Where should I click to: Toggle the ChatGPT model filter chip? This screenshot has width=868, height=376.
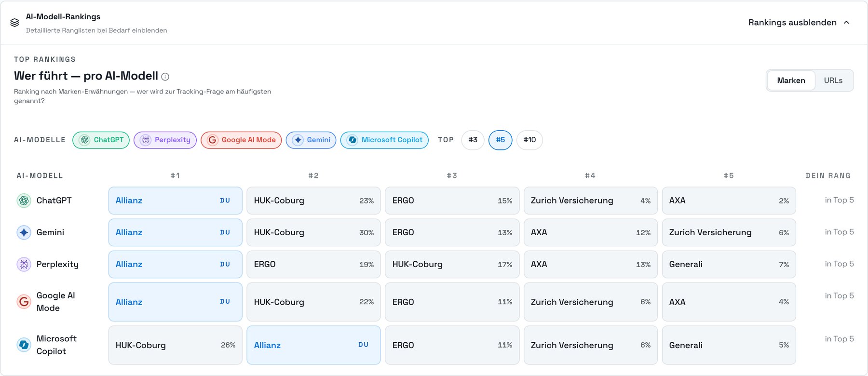point(101,140)
